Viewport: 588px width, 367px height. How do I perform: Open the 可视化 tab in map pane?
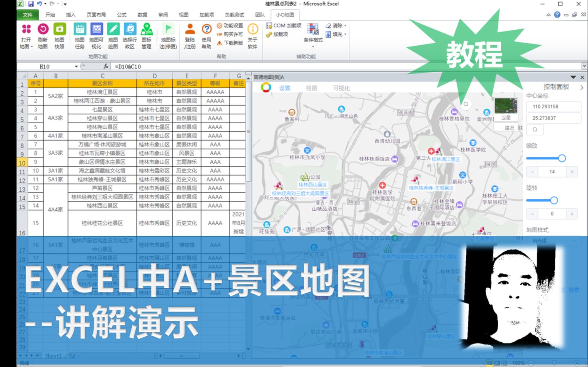[341, 88]
